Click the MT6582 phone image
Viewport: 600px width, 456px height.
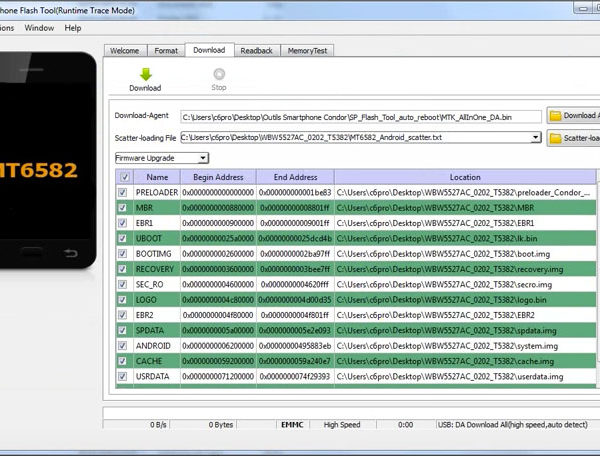pos(46,160)
